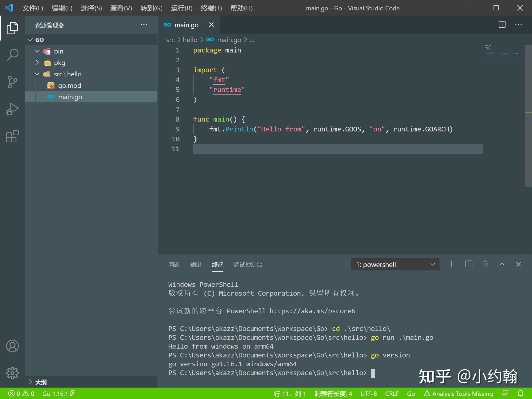Open the 文件(F) menu
The height and width of the screenshot is (399, 532).
(33, 8)
